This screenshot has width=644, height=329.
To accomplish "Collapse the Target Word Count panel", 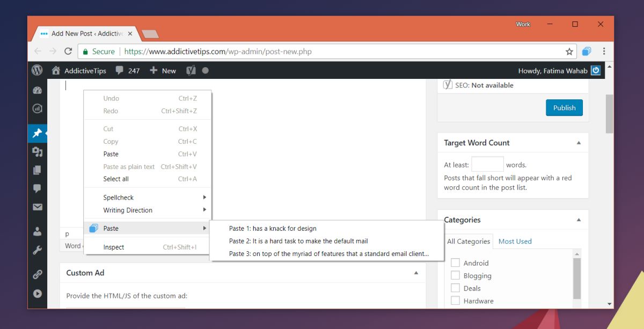I will 579,143.
